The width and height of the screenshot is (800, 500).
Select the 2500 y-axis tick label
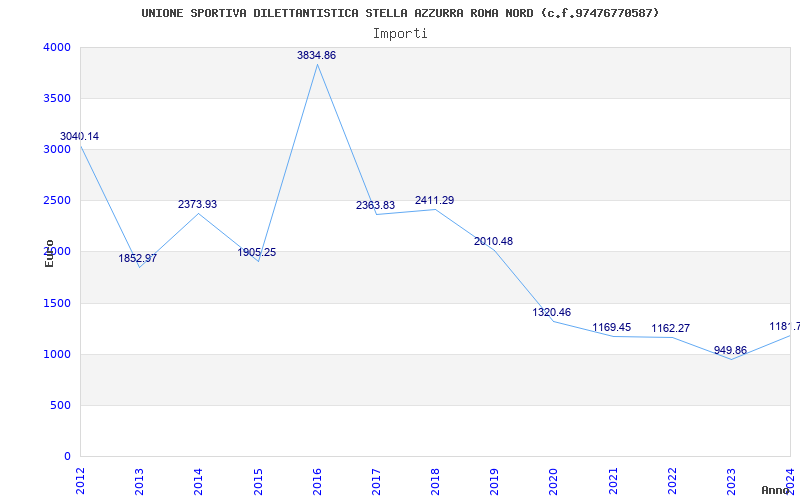[56, 200]
